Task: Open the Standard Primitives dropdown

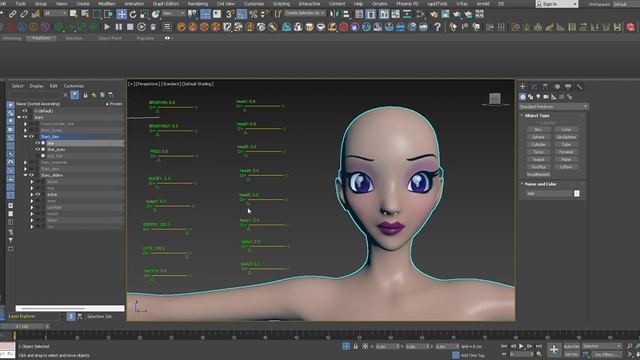Action: [553, 107]
